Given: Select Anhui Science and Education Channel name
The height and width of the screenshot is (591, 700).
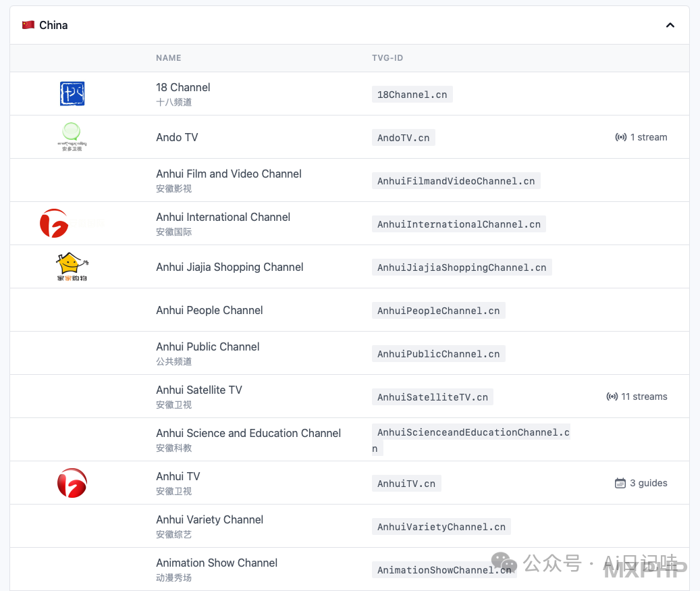Looking at the screenshot, I should point(248,433).
